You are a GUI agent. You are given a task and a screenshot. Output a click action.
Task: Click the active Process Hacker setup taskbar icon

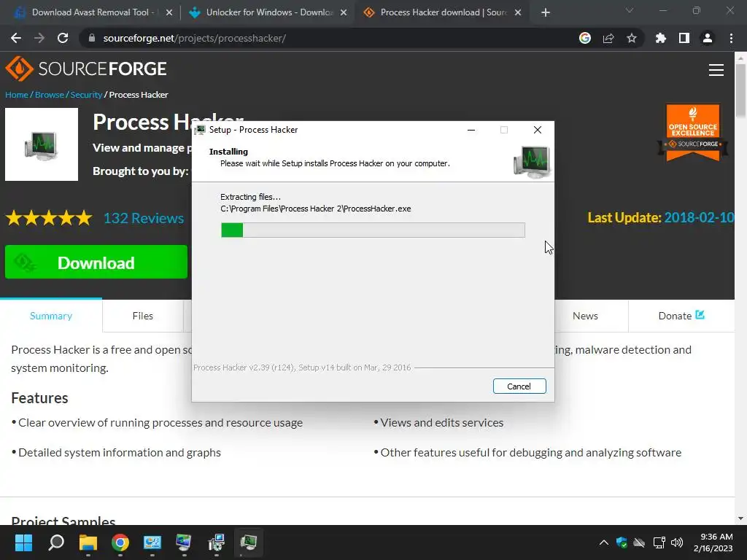point(248,542)
